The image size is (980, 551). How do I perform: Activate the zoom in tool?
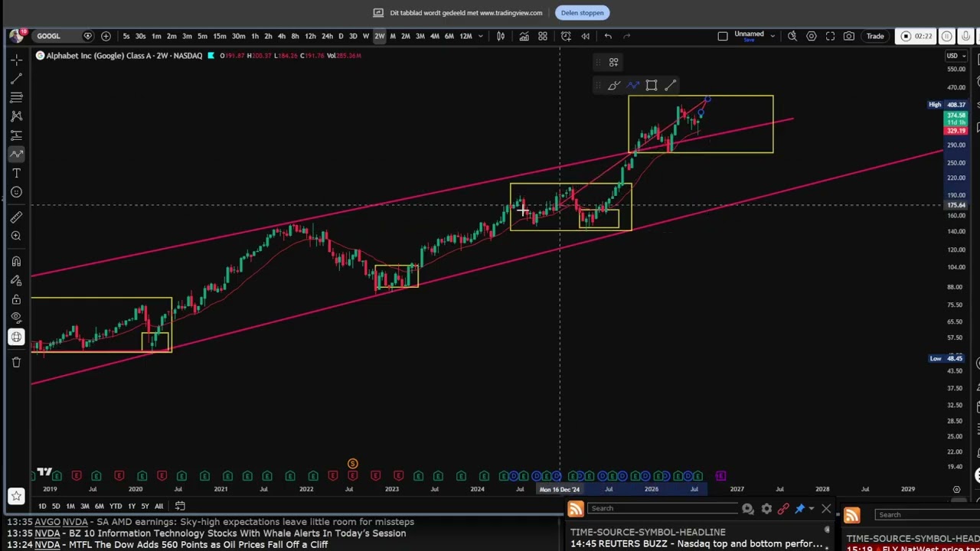16,236
